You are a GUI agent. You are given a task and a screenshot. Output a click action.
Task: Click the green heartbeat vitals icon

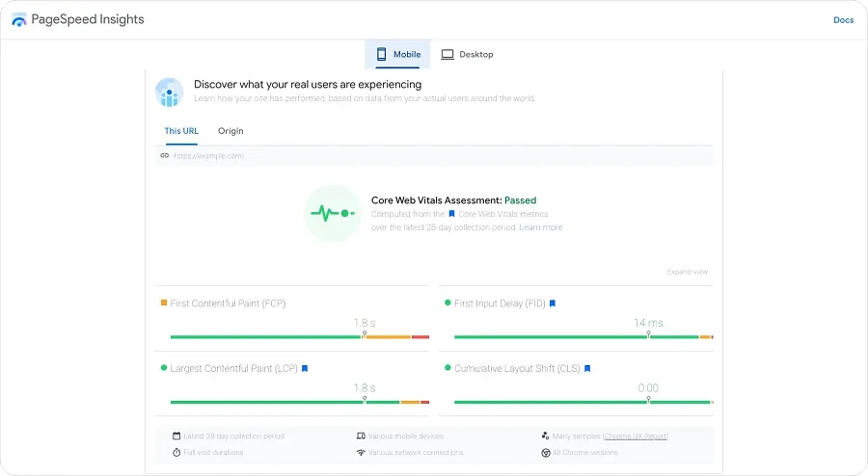(332, 213)
